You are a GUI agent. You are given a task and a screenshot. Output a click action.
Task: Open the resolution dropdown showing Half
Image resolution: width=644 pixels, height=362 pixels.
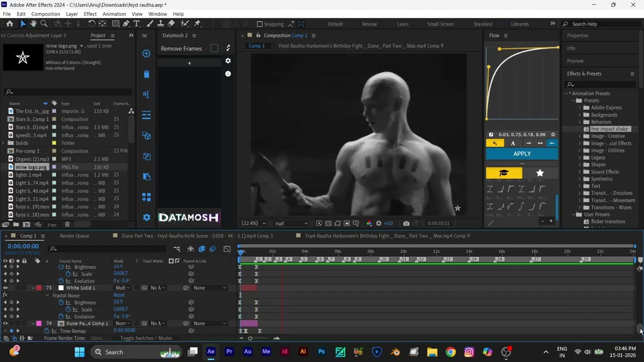291,223
